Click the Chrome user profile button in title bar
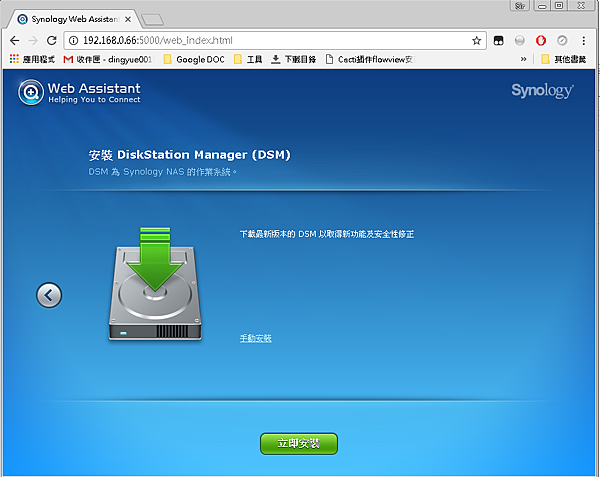Image resolution: width=600 pixels, height=477 pixels. tap(520, 6)
